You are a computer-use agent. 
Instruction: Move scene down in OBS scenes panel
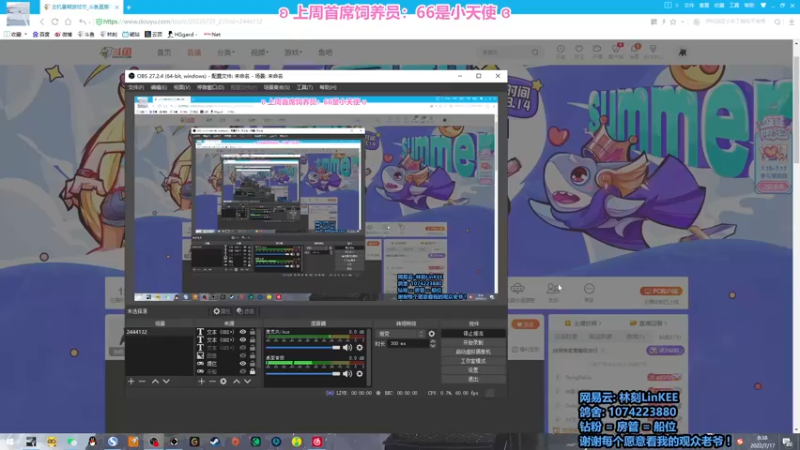coord(166,381)
